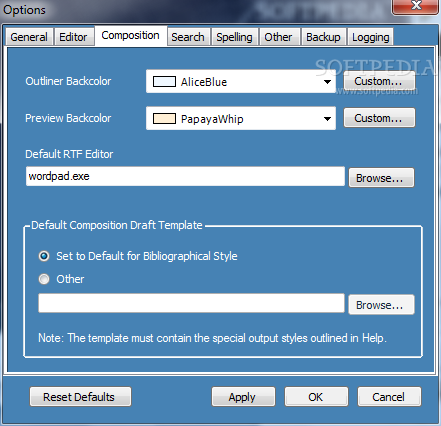Screen dimensions: 441x426
Task: Switch to the General tab
Action: tap(29, 37)
